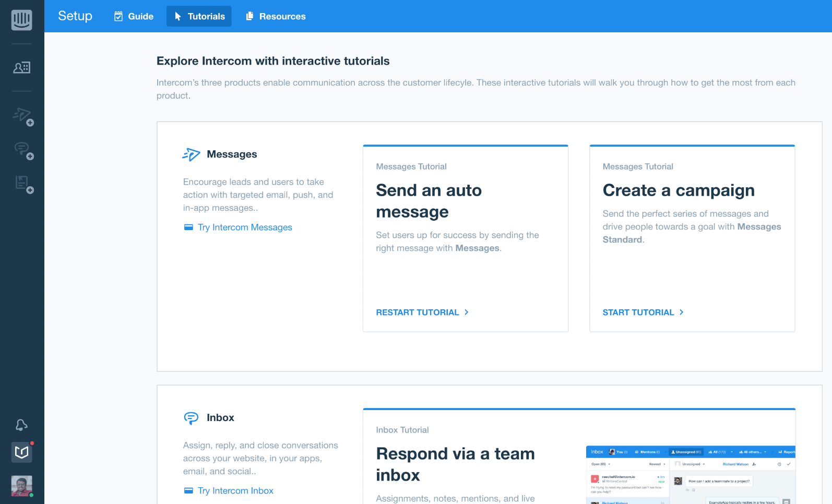The width and height of the screenshot is (832, 504).
Task: Click the Try Intercom Inbox link
Action: point(235,491)
